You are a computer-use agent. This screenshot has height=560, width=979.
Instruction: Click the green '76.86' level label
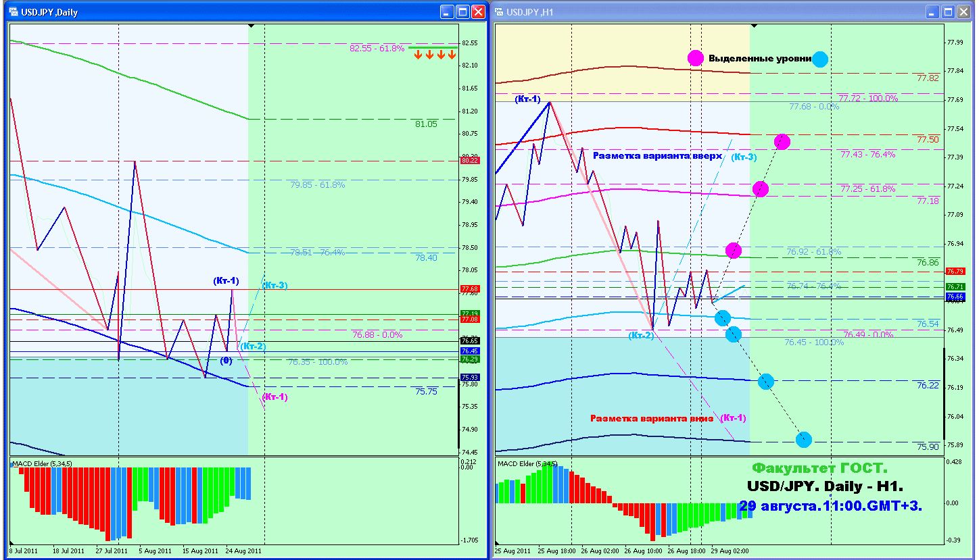point(928,261)
